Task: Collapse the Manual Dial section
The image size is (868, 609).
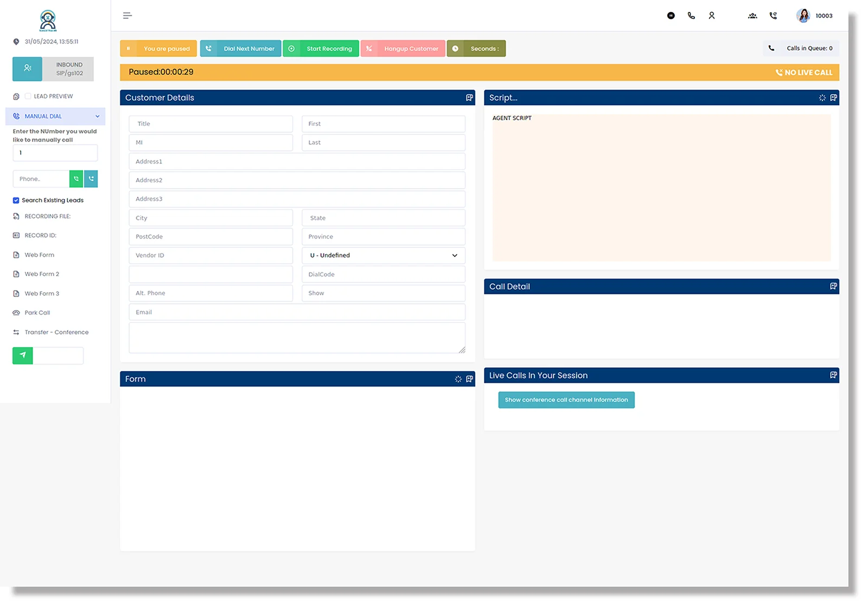Action: point(97,116)
